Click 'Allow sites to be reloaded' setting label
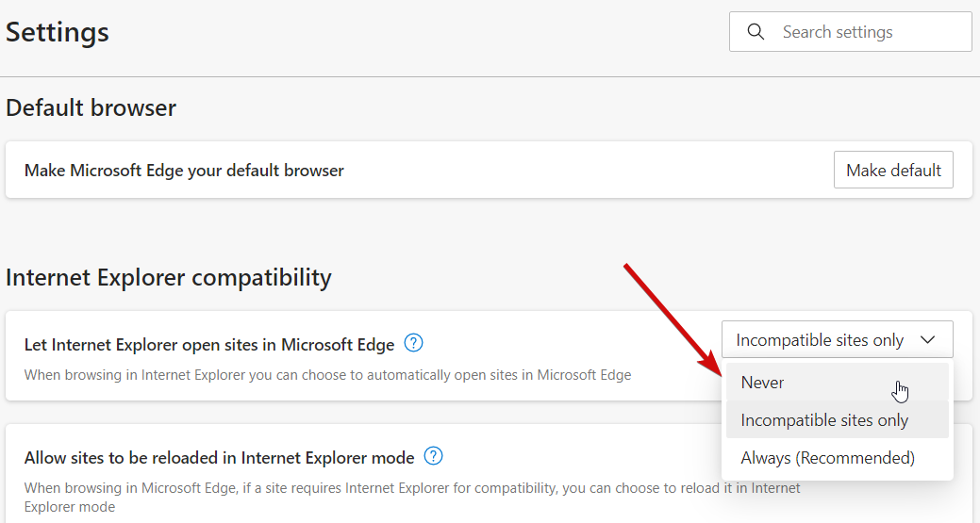The width and height of the screenshot is (980, 523). (x=220, y=458)
